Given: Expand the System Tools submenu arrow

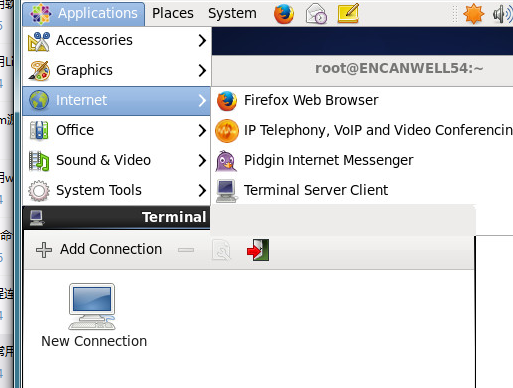Looking at the screenshot, I should (202, 190).
